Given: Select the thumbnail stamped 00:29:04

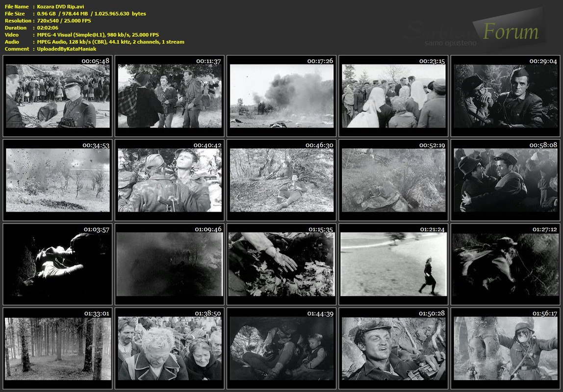Looking at the screenshot, I should tap(506, 96).
